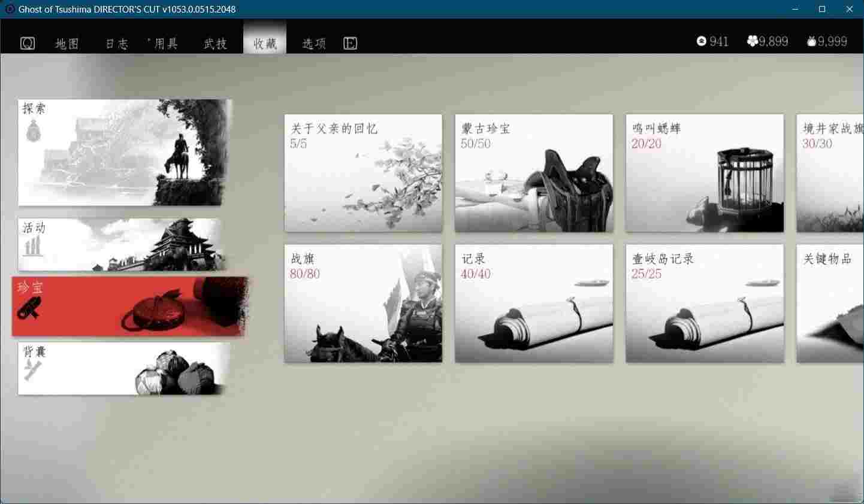
Task: Switch to the 武技 tab
Action: [216, 44]
